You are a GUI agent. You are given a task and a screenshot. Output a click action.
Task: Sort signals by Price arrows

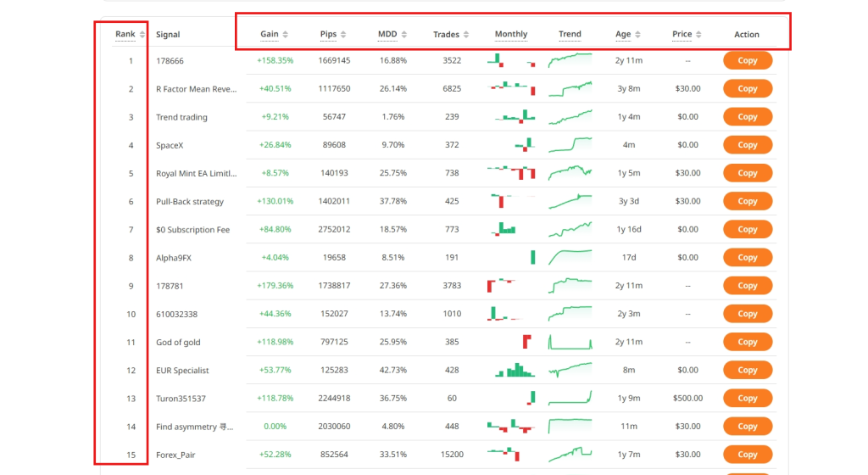(x=699, y=35)
